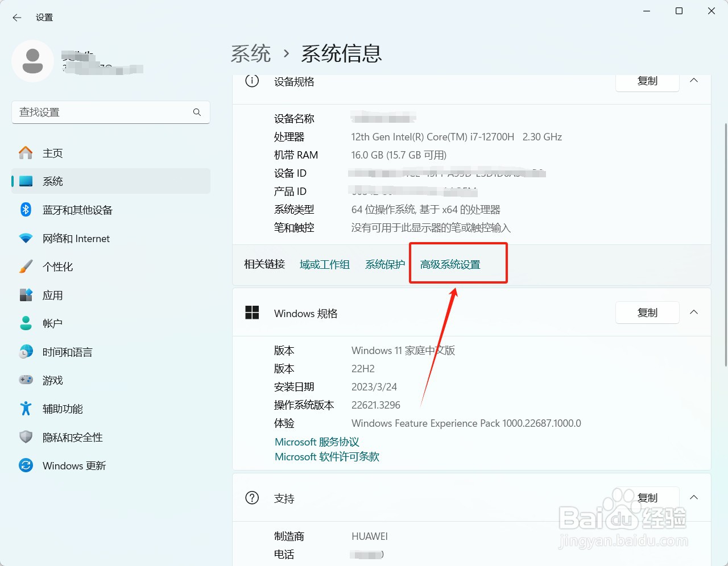Click the Accessibility (辅助功能) icon

coord(26,409)
